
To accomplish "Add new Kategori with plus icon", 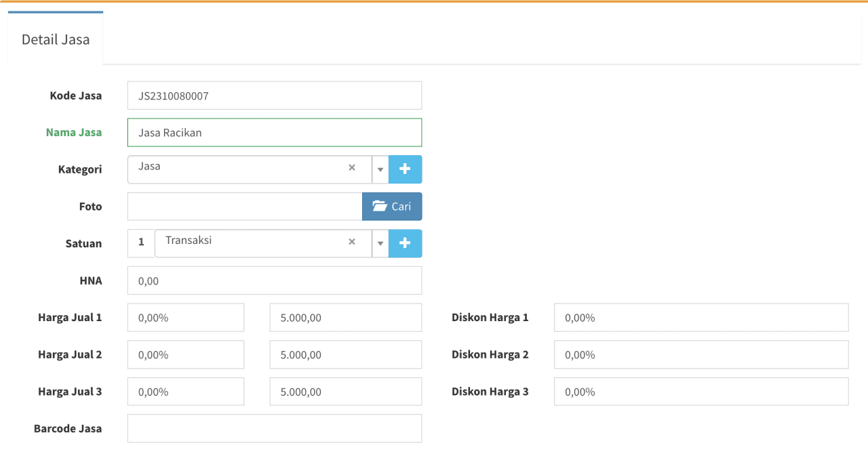I will pyautogui.click(x=405, y=169).
